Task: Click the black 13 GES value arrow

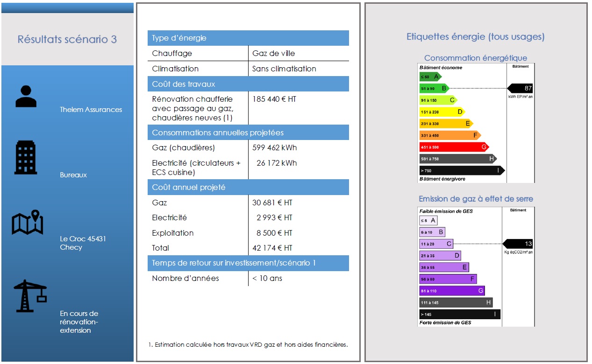Action: pos(518,244)
